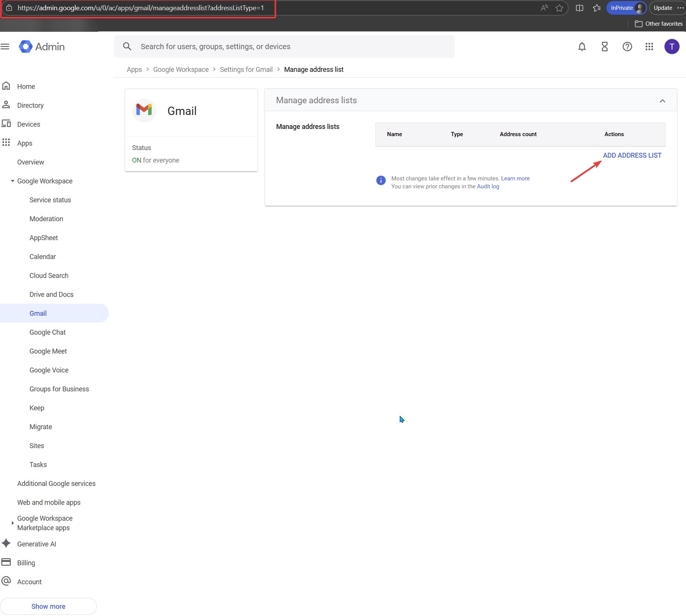Open the main hamburger menu
686x616 pixels.
[x=5, y=47]
